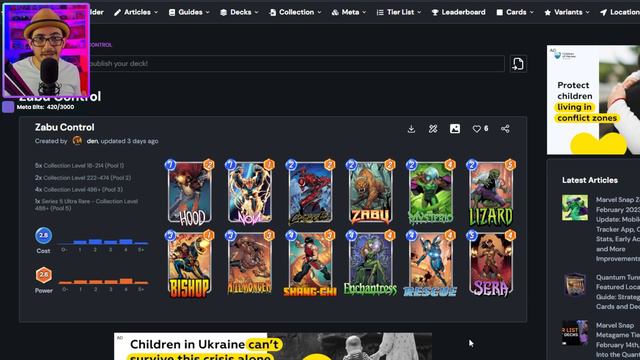Open the Quantum Tunnel featured location article
Image resolution: width=640 pixels, height=360 pixels.
click(x=618, y=292)
